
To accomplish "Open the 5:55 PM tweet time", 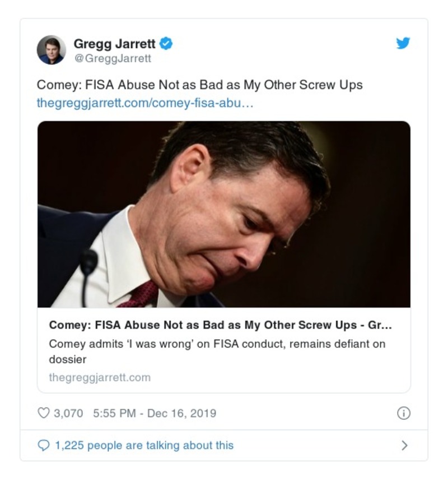I will tap(114, 413).
